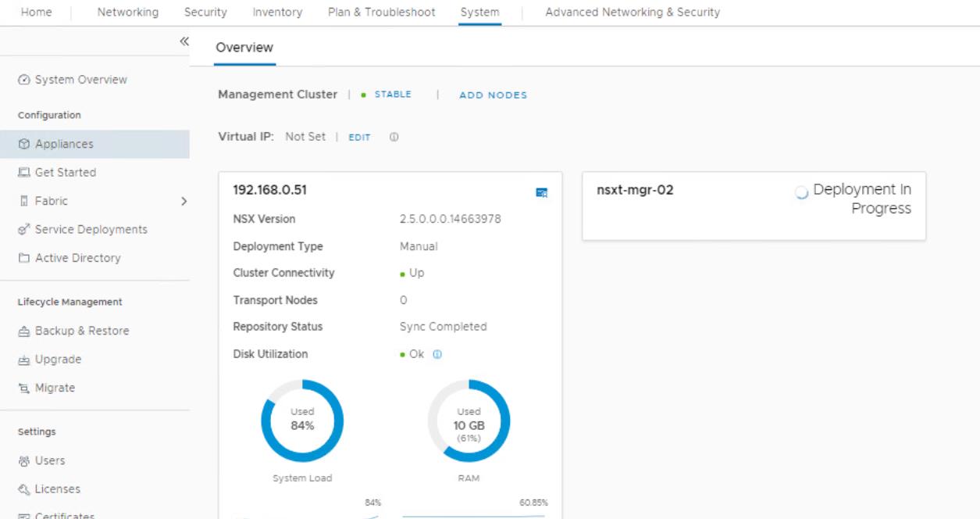The width and height of the screenshot is (980, 519).
Task: Click the Active Directory folder icon
Action: pyautogui.click(x=23, y=258)
